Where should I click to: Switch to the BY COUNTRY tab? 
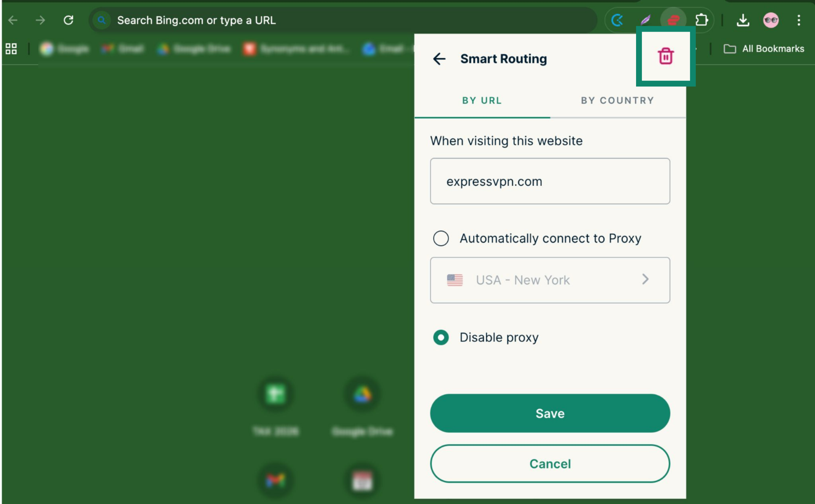tap(617, 100)
